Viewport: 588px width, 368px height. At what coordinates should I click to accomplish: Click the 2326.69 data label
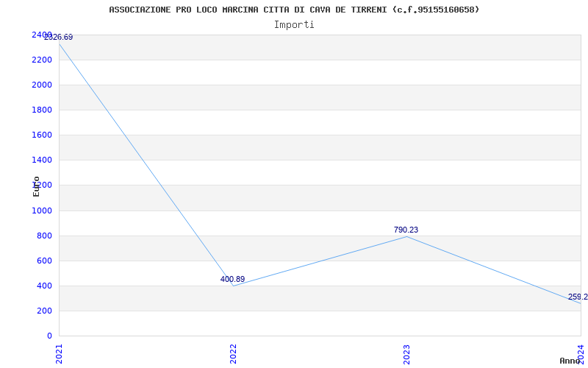[x=59, y=38]
